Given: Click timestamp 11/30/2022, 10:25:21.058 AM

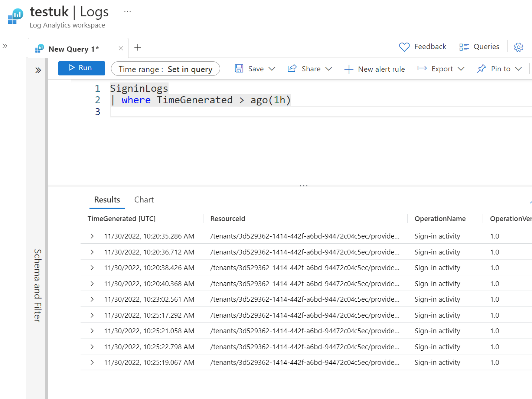Looking at the screenshot, I should 149,331.
